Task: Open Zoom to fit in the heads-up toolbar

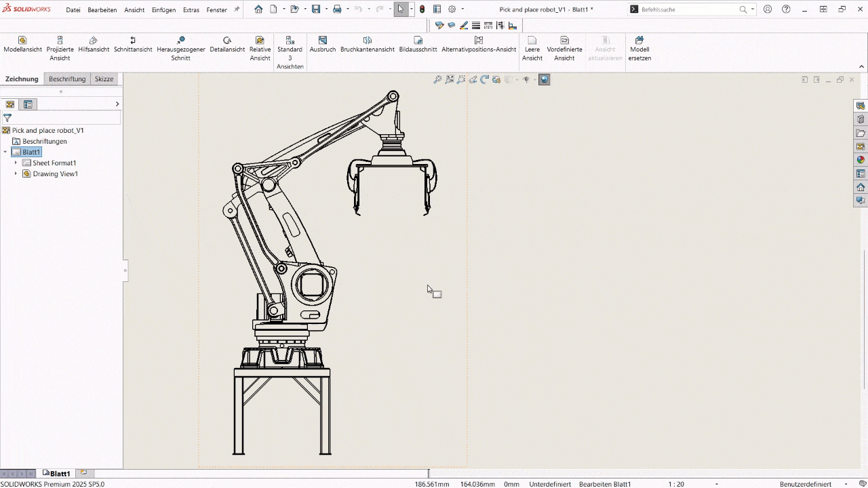Action: point(450,79)
